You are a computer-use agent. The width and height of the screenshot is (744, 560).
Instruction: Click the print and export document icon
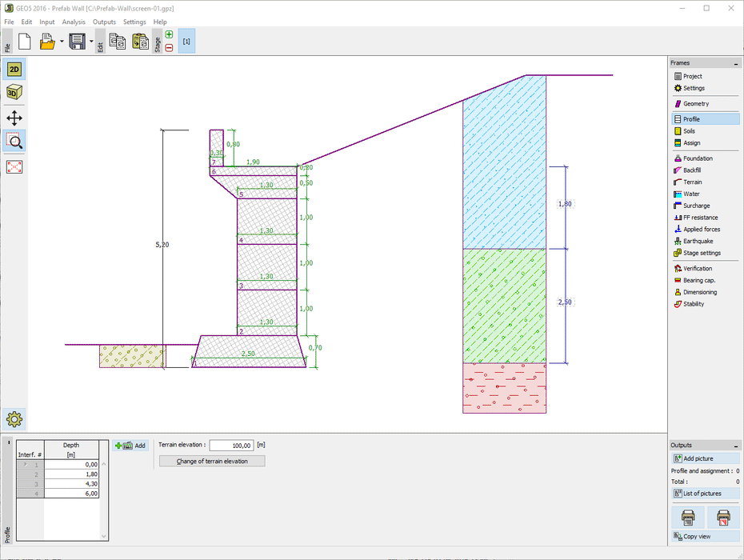point(687,518)
